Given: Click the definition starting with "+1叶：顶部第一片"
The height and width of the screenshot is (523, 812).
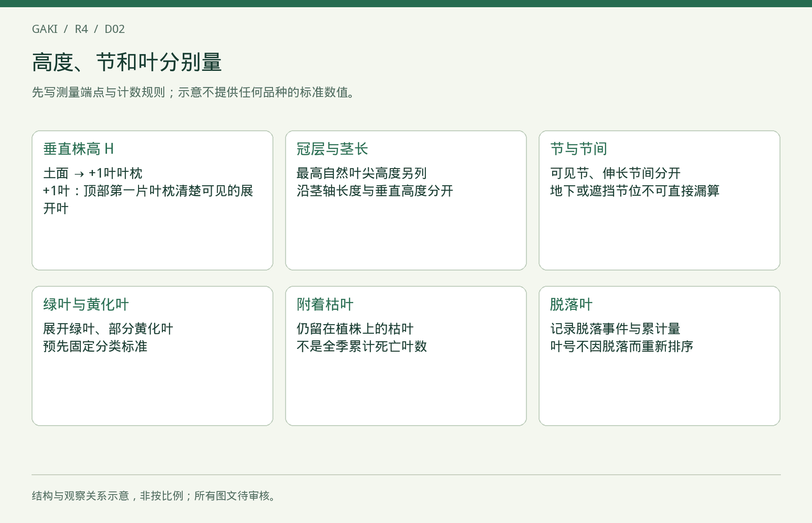Looking at the screenshot, I should click(148, 199).
